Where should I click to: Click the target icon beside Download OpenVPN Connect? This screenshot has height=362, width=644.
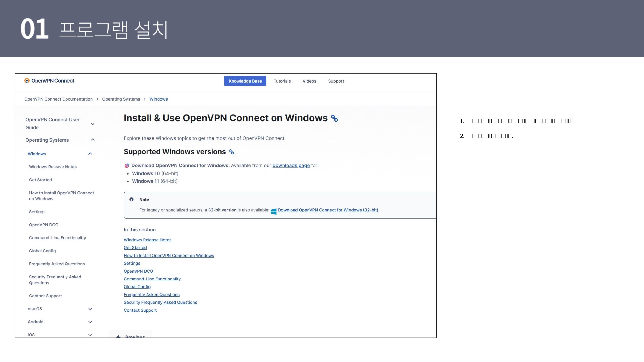(127, 165)
